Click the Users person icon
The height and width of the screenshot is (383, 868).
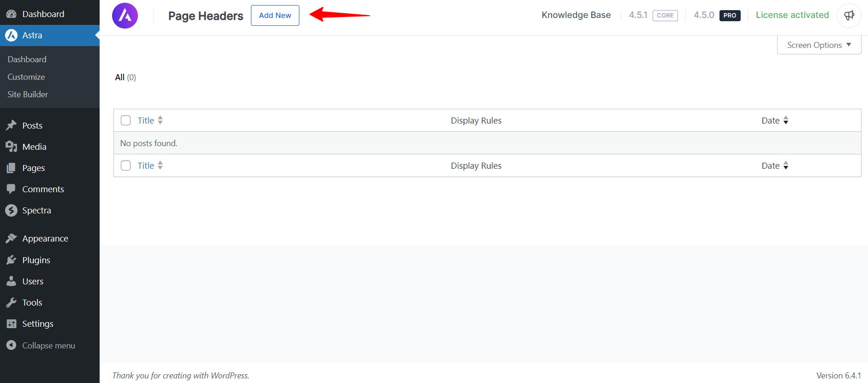(x=11, y=281)
